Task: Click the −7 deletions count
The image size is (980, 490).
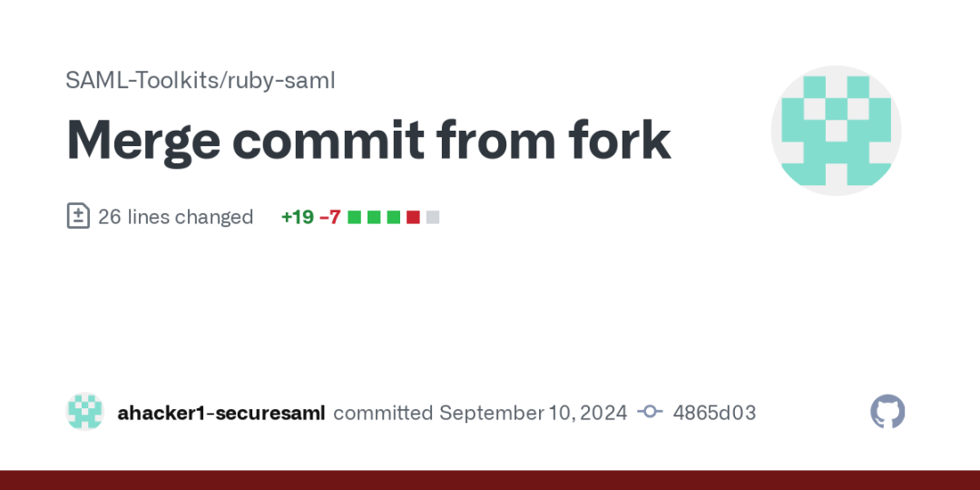Action: coord(330,217)
